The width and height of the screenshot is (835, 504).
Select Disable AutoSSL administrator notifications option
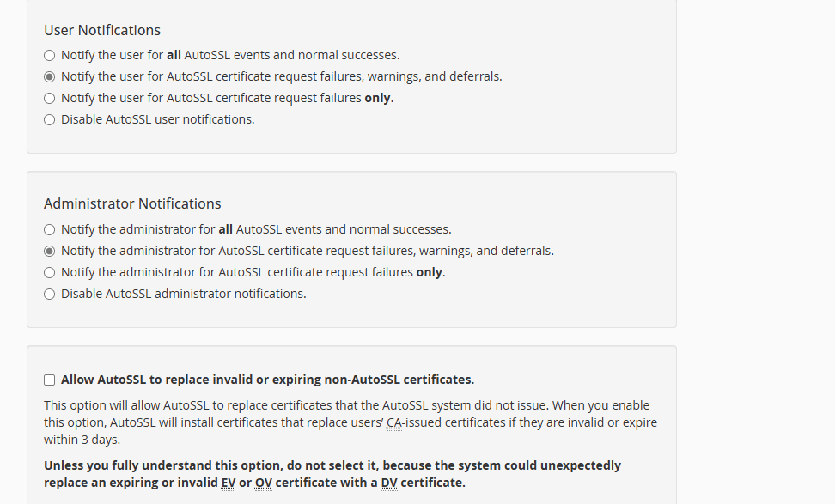pos(50,295)
